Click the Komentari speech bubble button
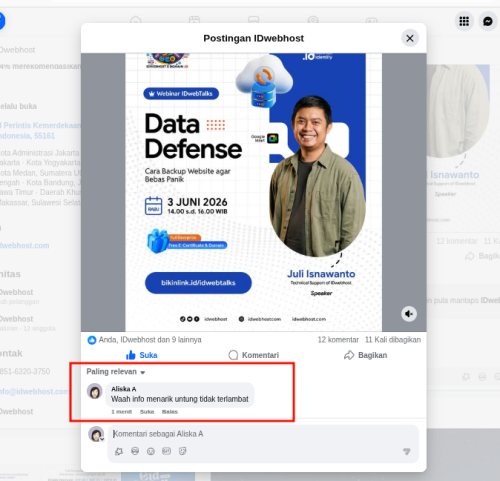 254,355
